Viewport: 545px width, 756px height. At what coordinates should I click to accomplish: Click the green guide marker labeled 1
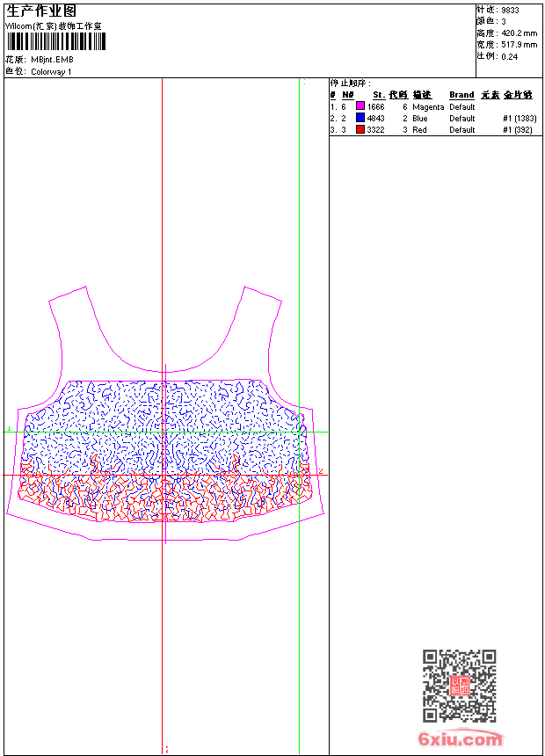pos(9,428)
